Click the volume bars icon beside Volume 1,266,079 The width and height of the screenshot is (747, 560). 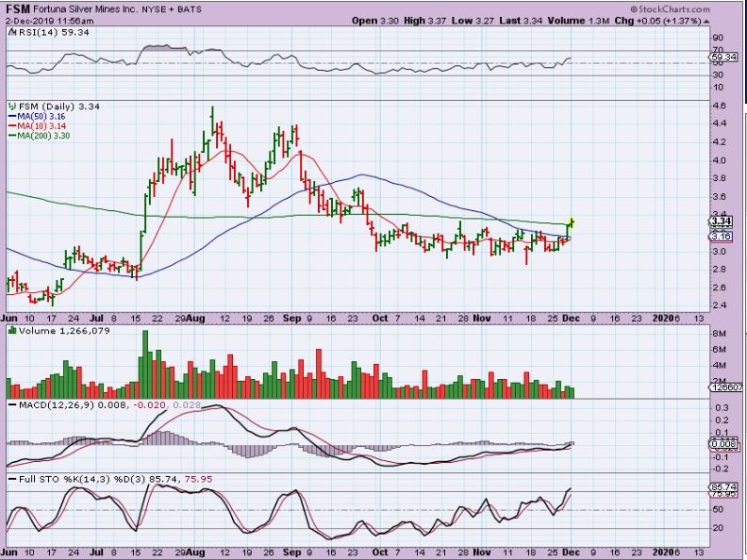tap(12, 331)
